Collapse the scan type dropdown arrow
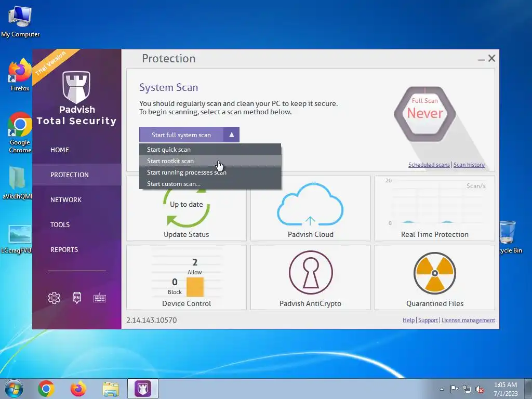This screenshot has width=532, height=399. 231,135
